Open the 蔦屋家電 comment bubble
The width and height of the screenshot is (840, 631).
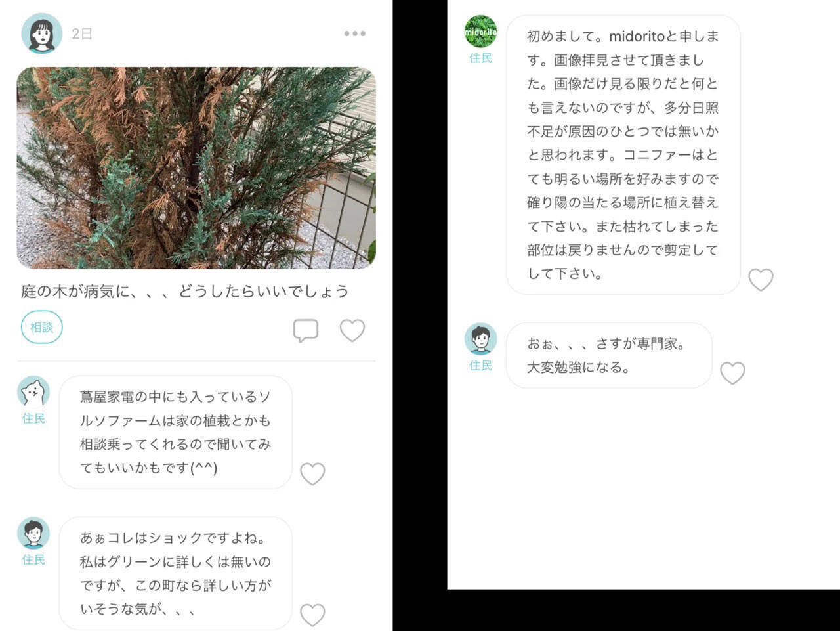[175, 432]
